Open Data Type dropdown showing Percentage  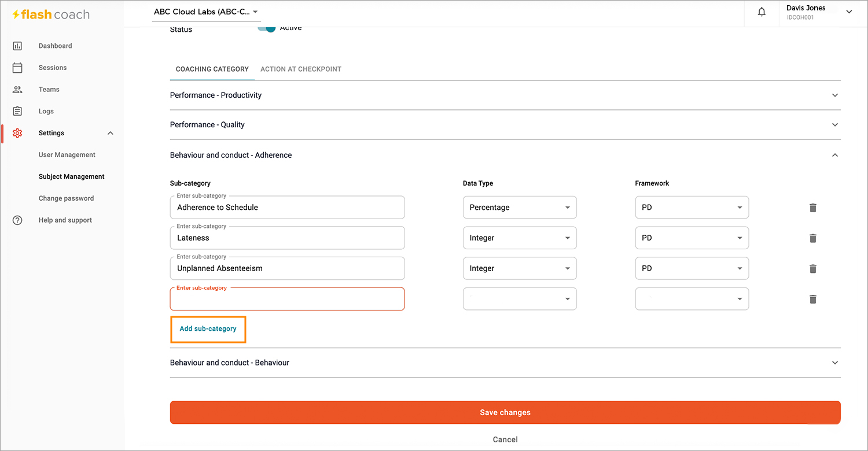(x=520, y=208)
